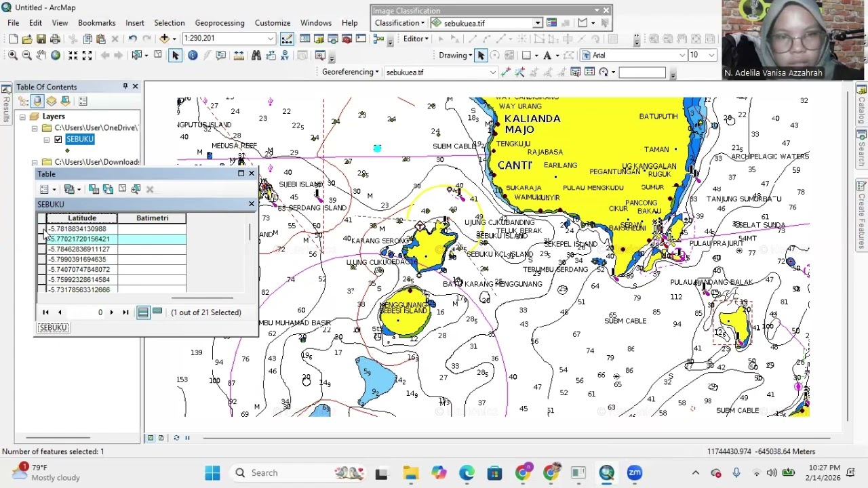
Task: Click the Add Data button
Action: tap(164, 39)
